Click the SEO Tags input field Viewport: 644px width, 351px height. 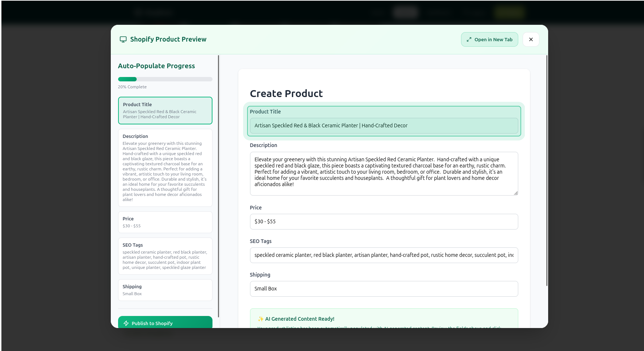(x=384, y=255)
